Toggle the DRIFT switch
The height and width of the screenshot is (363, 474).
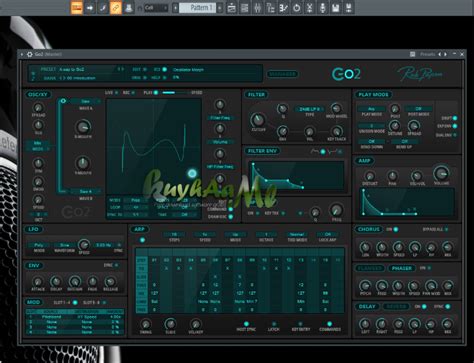pos(455,118)
